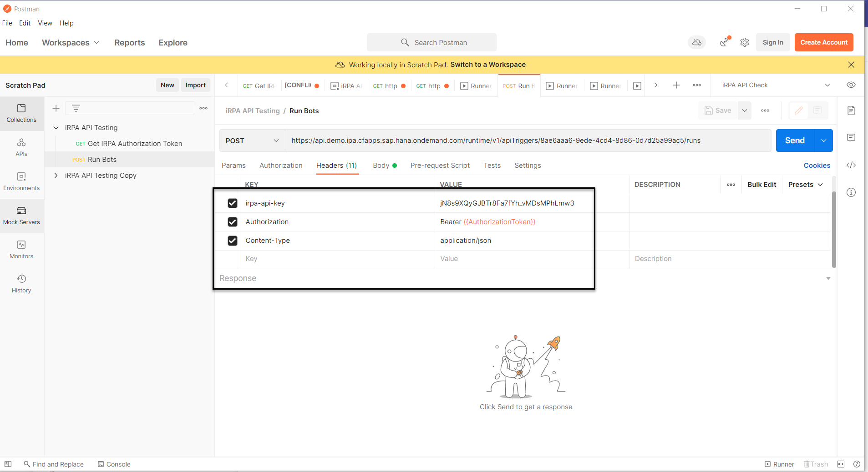Open the Send options dropdown arrow

click(824, 141)
